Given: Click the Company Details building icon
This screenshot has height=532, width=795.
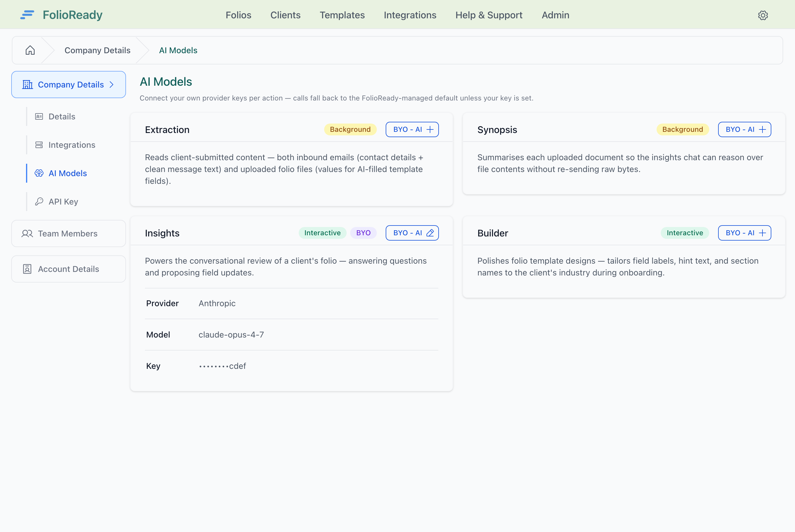Looking at the screenshot, I should point(28,85).
